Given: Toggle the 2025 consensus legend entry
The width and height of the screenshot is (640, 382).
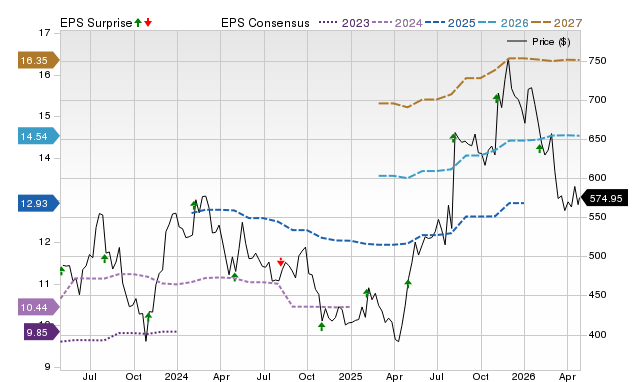Looking at the screenshot, I should [x=450, y=23].
